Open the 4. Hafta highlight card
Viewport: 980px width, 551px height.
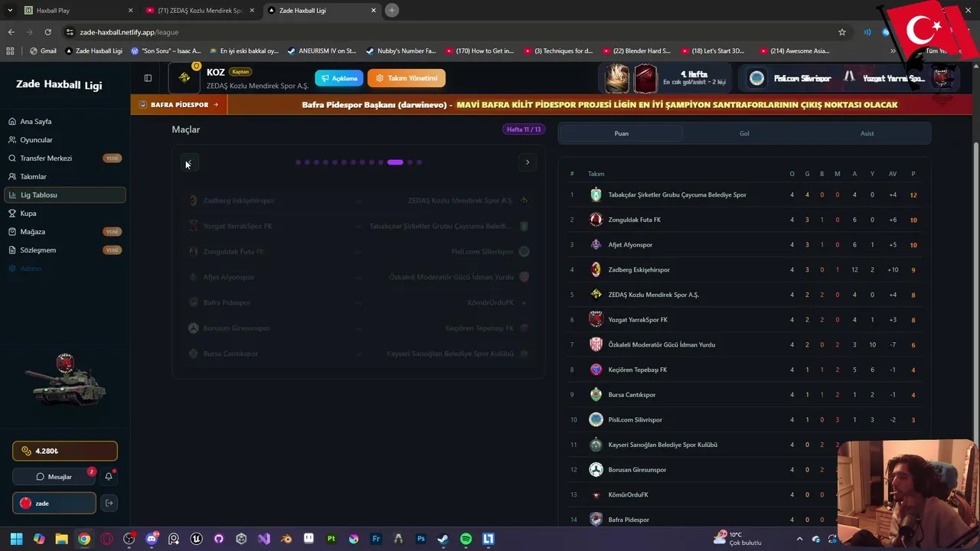(665, 78)
